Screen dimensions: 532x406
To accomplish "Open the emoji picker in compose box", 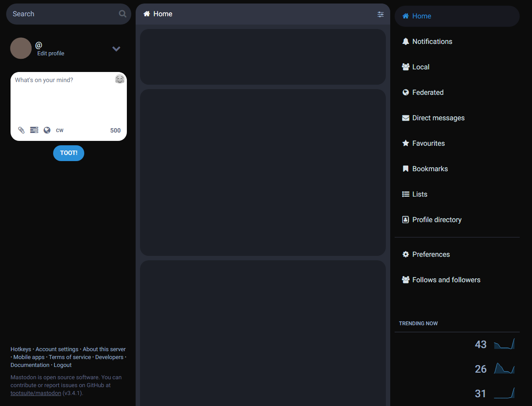I will (119, 79).
